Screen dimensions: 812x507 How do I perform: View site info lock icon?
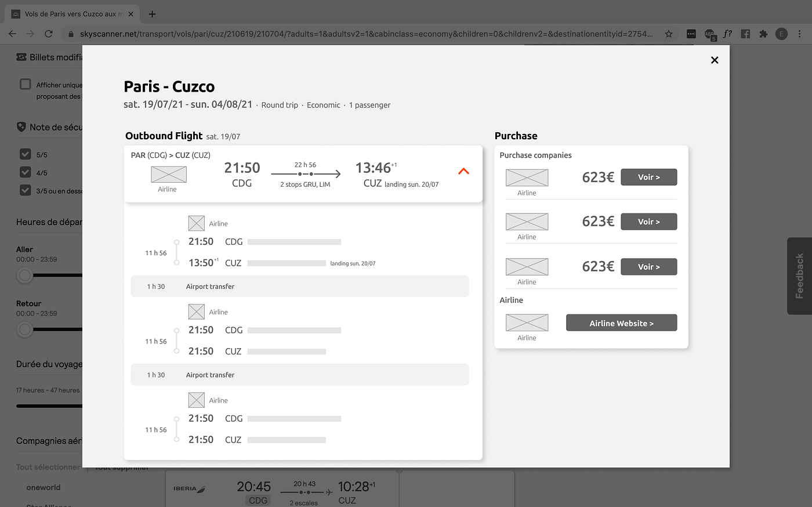coord(71,34)
